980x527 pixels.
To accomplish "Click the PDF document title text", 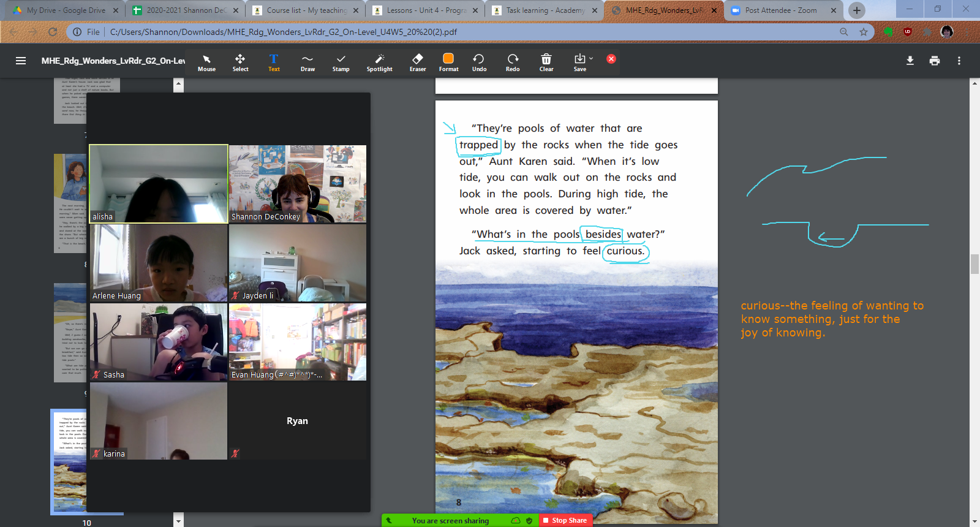I will (113, 61).
